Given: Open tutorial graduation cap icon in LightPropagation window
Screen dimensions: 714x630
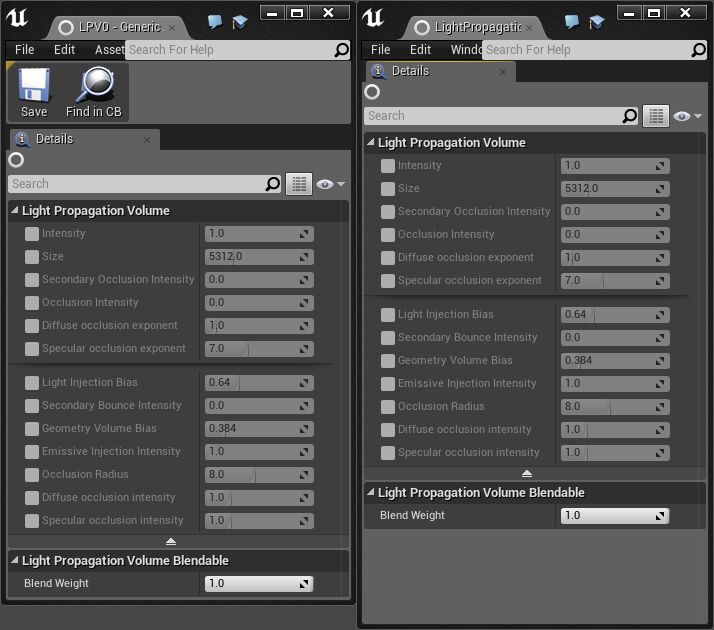Looking at the screenshot, I should click(x=597, y=21).
